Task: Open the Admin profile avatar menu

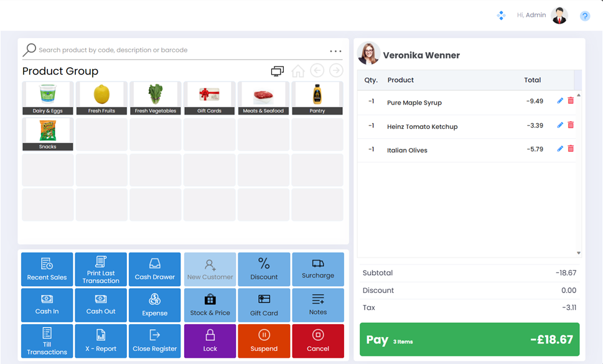Action: pyautogui.click(x=559, y=16)
